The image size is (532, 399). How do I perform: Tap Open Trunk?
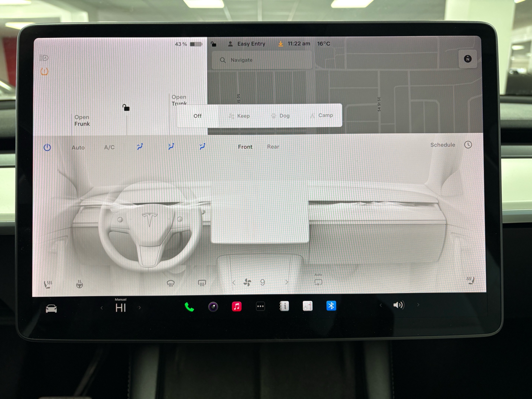click(x=179, y=100)
